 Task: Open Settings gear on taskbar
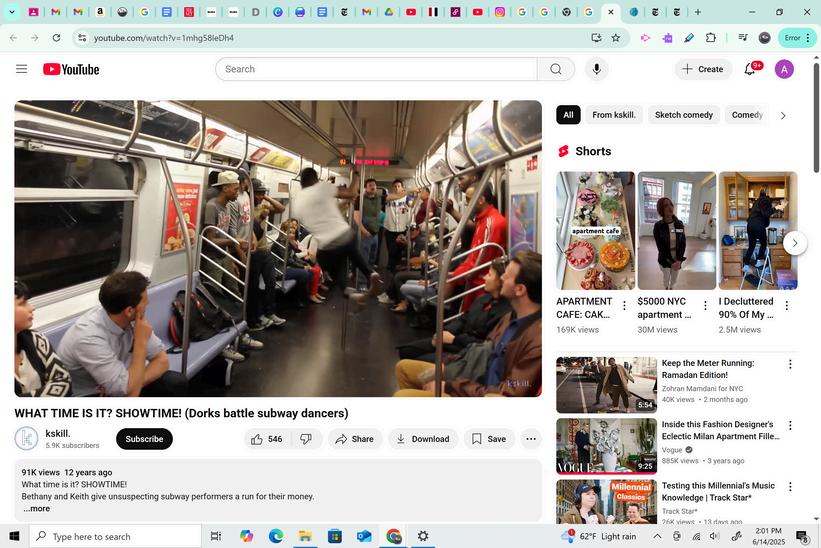(x=423, y=536)
